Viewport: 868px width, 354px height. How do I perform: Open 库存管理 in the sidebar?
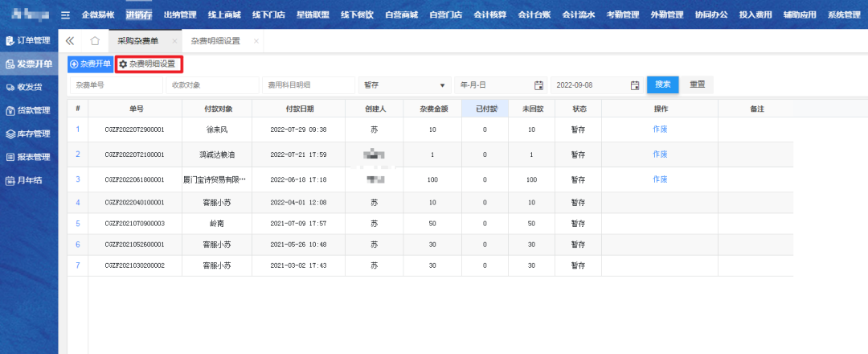tap(29, 134)
